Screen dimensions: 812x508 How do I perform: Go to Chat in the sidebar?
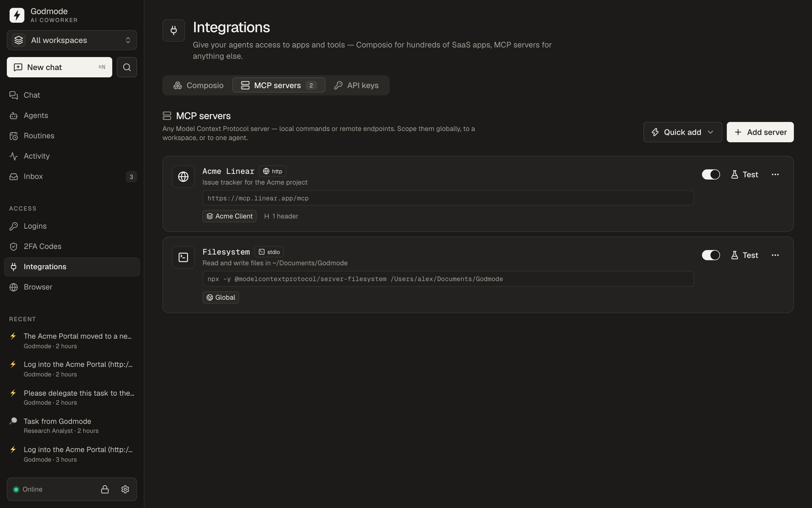(x=72, y=95)
